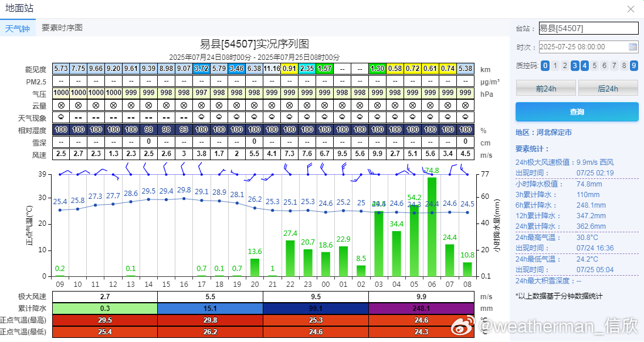
Task: Click the max wind cell 5.5
Action: pos(211,296)
